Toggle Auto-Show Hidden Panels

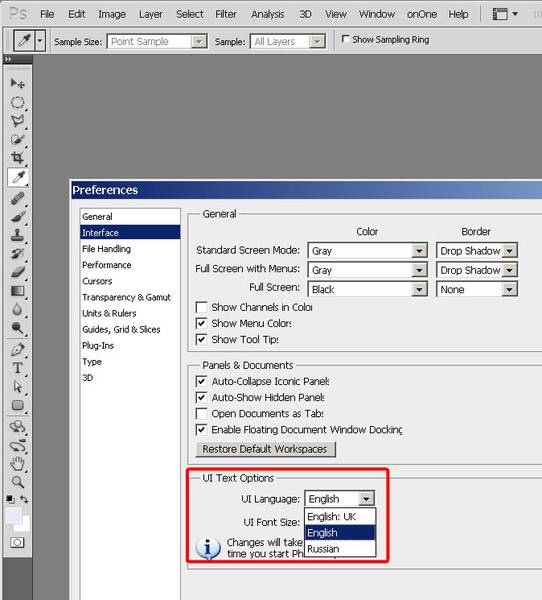click(x=201, y=398)
